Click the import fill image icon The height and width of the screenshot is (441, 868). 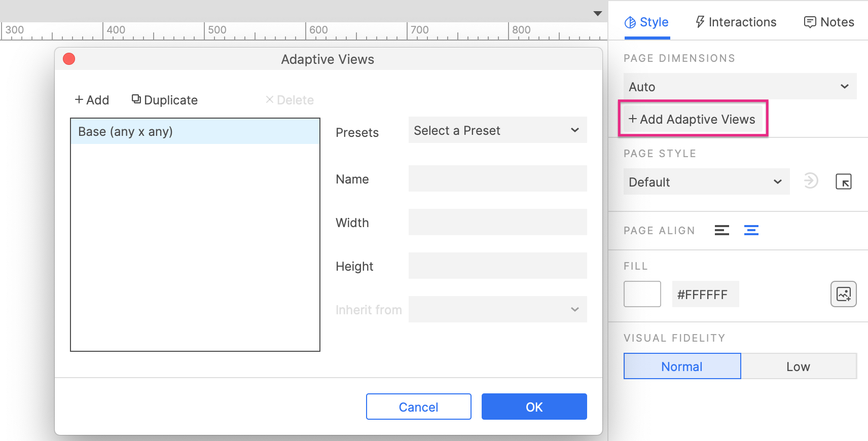tap(843, 294)
